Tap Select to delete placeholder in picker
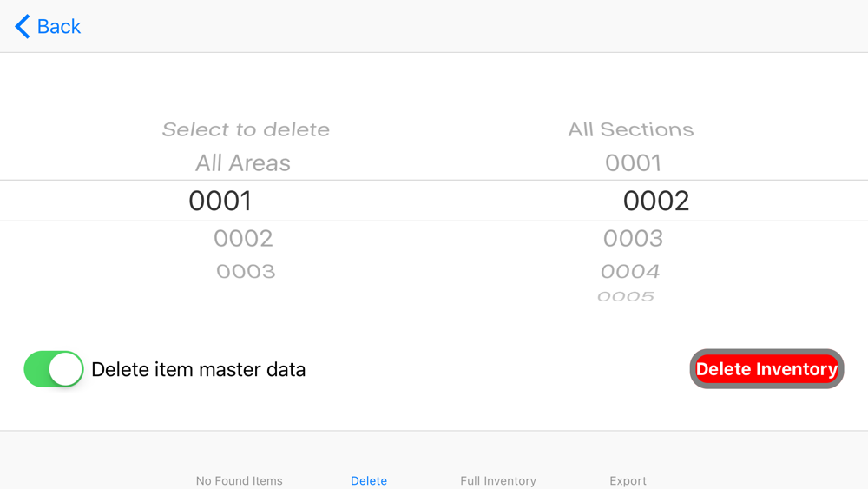The width and height of the screenshot is (868, 489). pyautogui.click(x=246, y=130)
